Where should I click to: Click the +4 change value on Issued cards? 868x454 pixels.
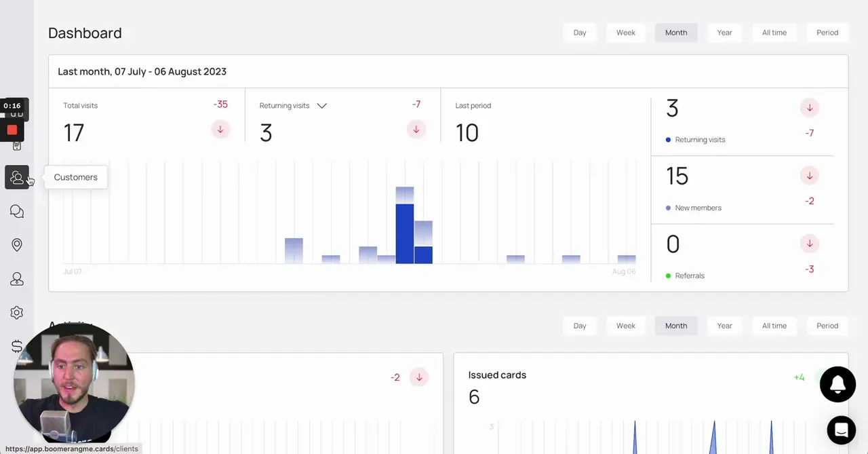799,377
